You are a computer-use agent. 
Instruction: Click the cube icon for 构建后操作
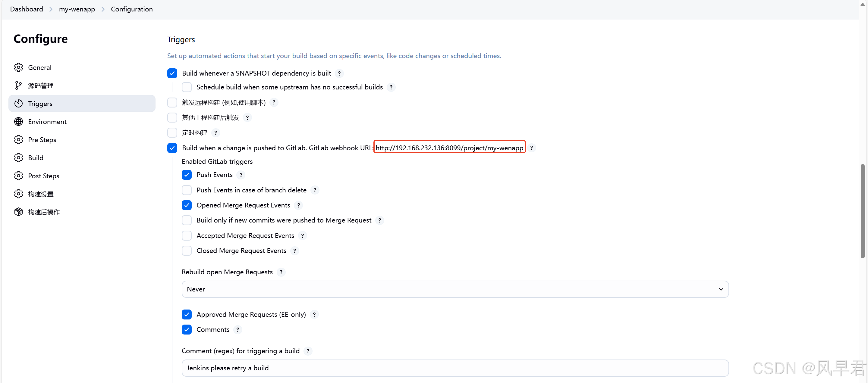pyautogui.click(x=18, y=212)
